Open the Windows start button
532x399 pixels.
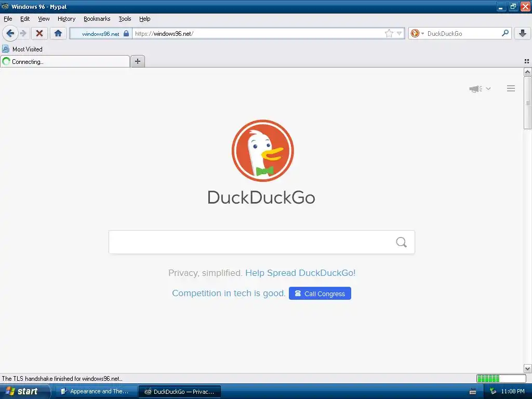[24, 391]
